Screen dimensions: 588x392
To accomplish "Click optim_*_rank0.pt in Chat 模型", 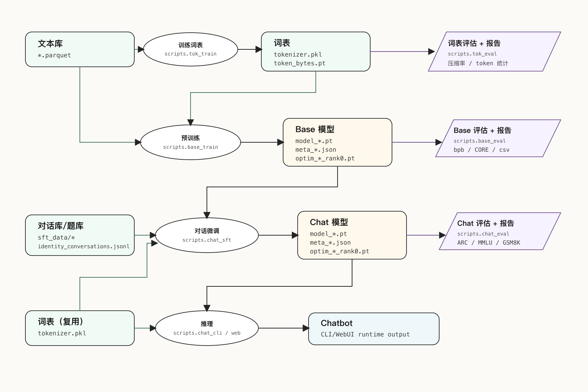I will 339,251.
